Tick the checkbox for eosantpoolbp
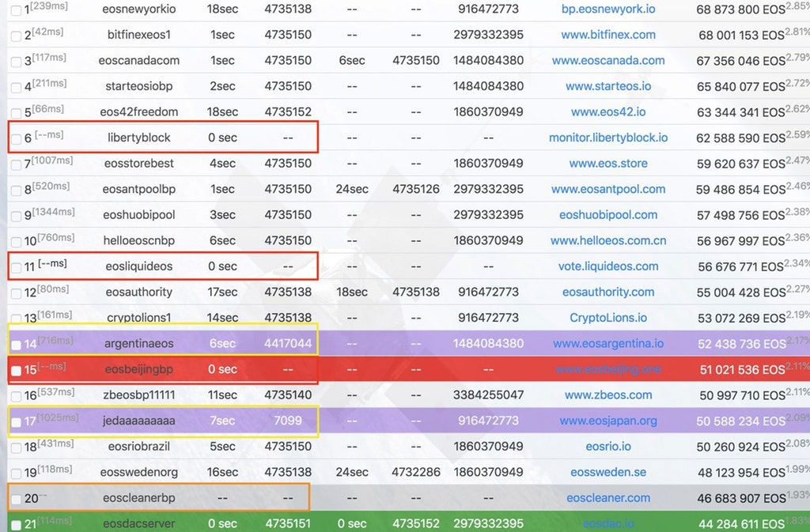This screenshot has width=810, height=532. click(x=16, y=191)
